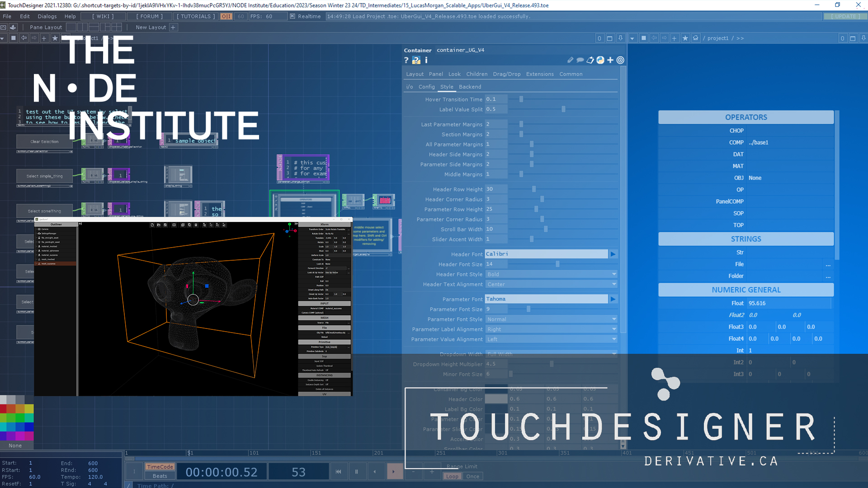Viewport: 868px width, 488px height.
Task: Open the Python help icon
Action: tap(416, 60)
